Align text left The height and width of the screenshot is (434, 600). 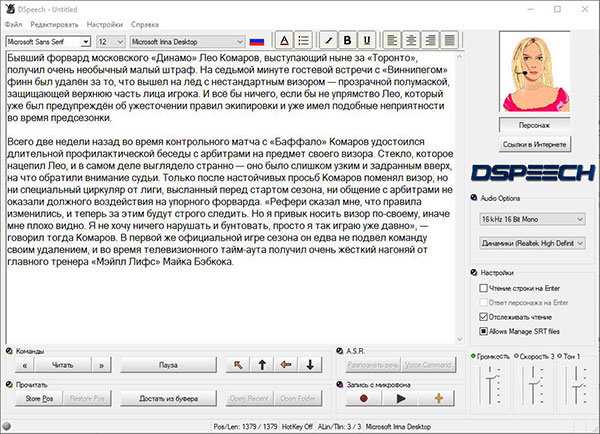[391, 40]
